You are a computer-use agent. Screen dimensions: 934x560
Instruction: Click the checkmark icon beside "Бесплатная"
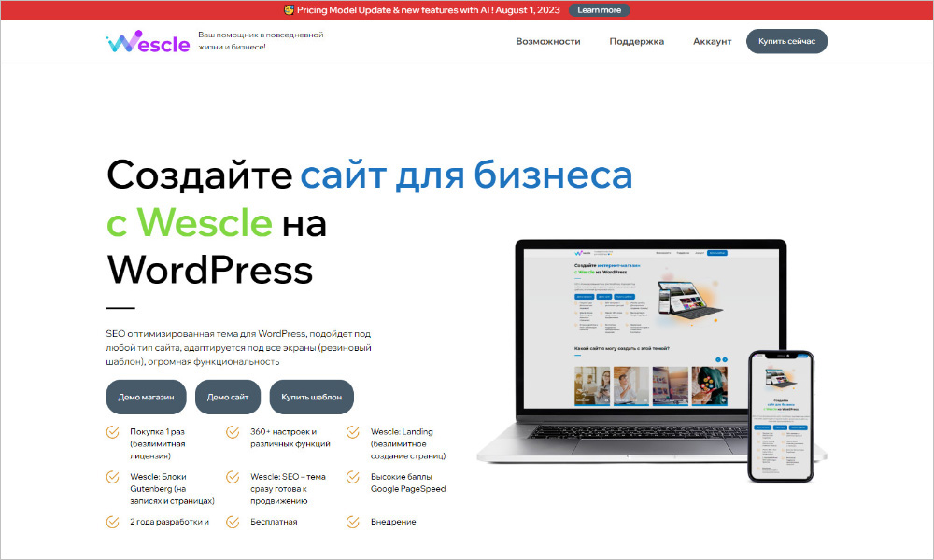(233, 522)
